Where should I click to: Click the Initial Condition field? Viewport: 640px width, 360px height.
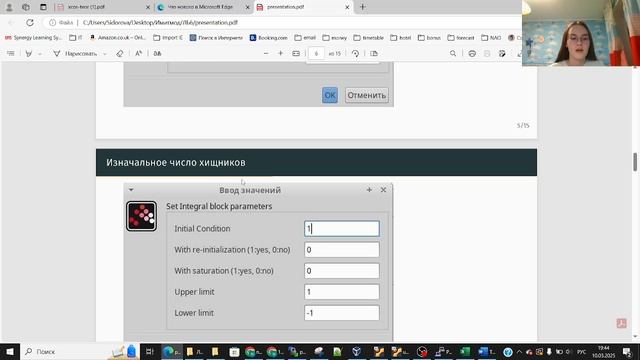tap(342, 229)
